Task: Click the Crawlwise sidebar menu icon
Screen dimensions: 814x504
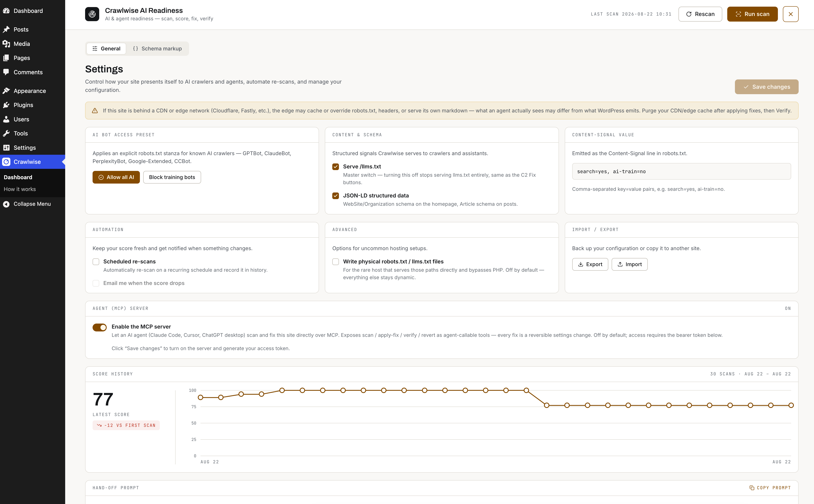Action: (x=6, y=162)
